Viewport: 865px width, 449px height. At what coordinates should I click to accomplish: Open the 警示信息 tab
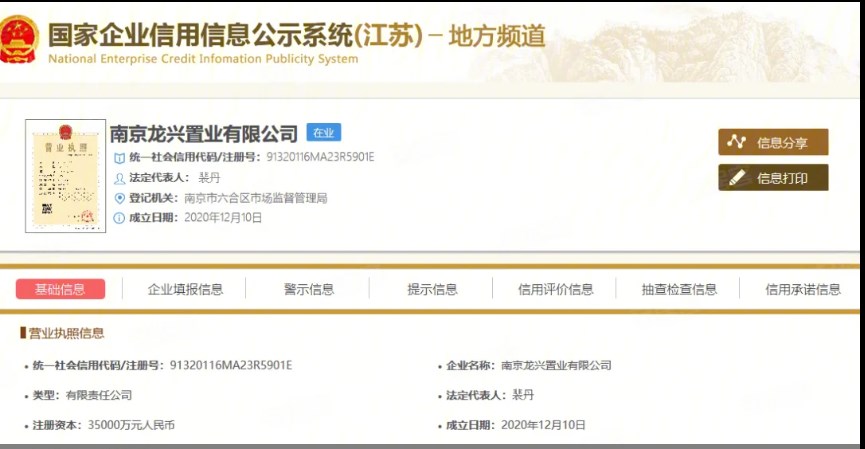pyautogui.click(x=309, y=289)
